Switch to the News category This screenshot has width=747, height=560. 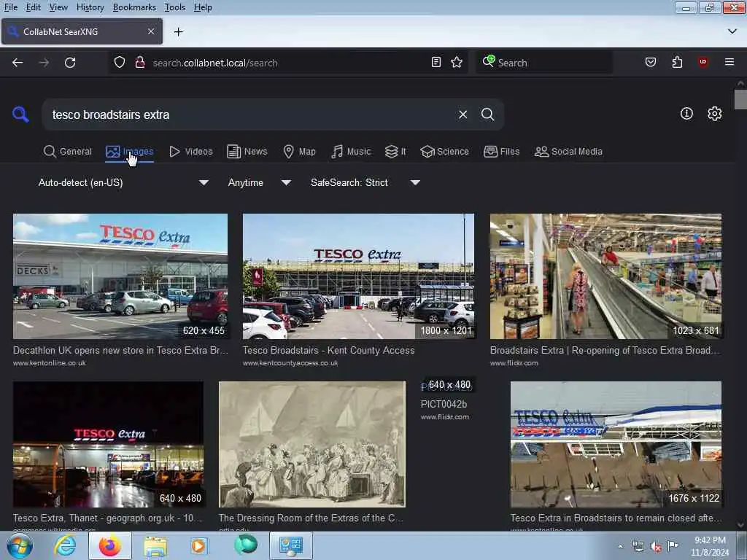tap(247, 152)
